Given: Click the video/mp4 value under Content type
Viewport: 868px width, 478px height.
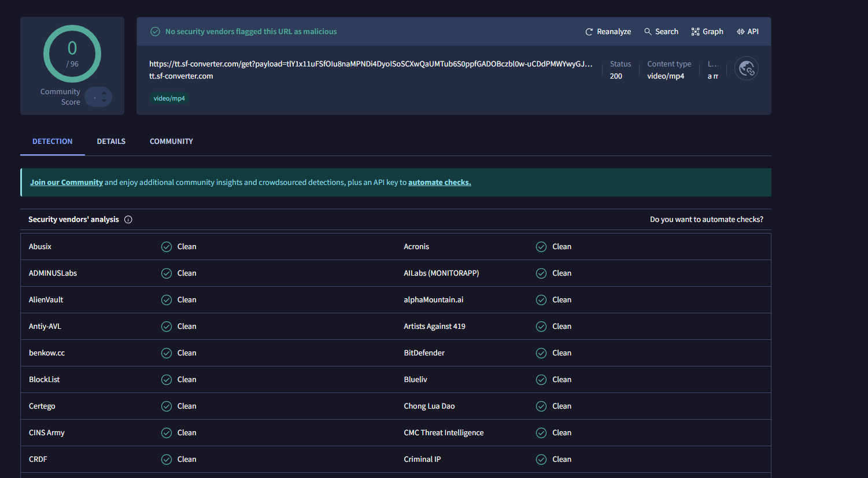Looking at the screenshot, I should (x=666, y=76).
